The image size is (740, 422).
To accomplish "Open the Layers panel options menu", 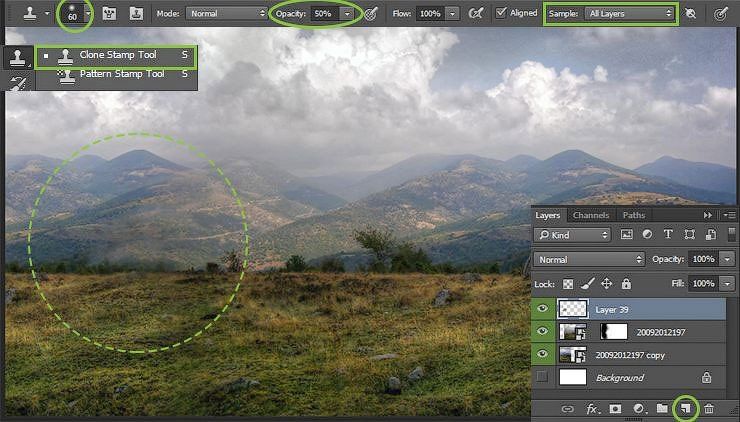I will point(729,215).
